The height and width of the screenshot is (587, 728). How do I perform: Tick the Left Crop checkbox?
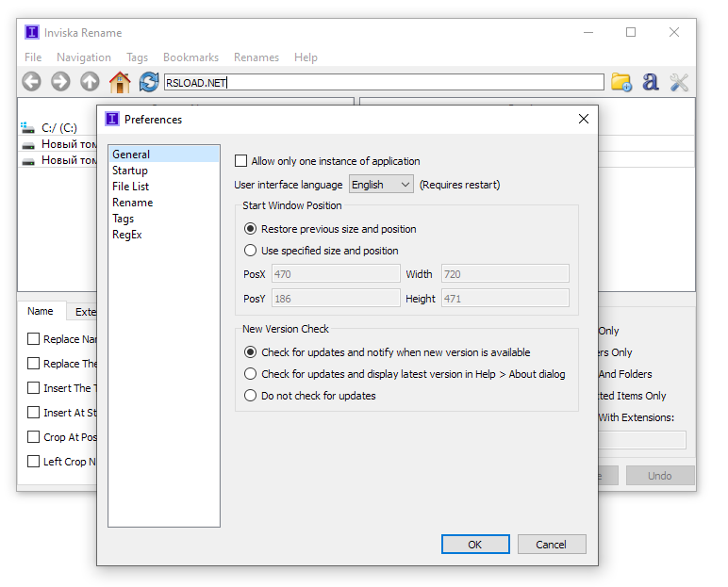tap(33, 462)
